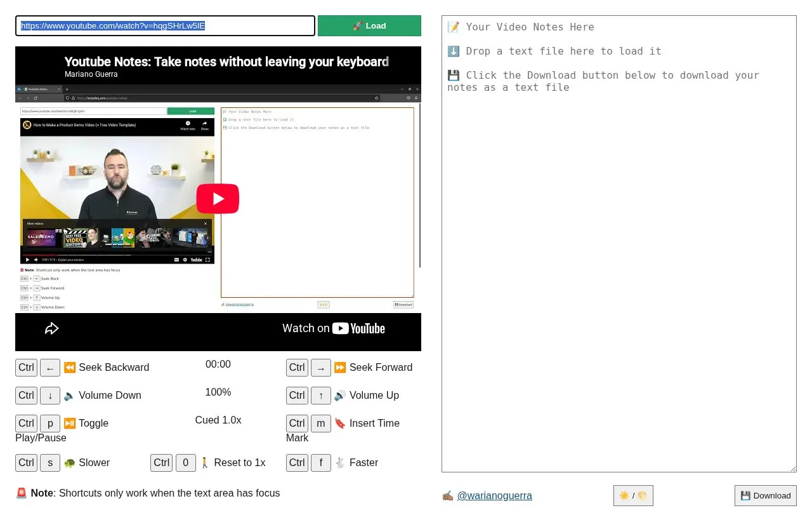Click the green Load button
The image size is (812, 508).
369,26
